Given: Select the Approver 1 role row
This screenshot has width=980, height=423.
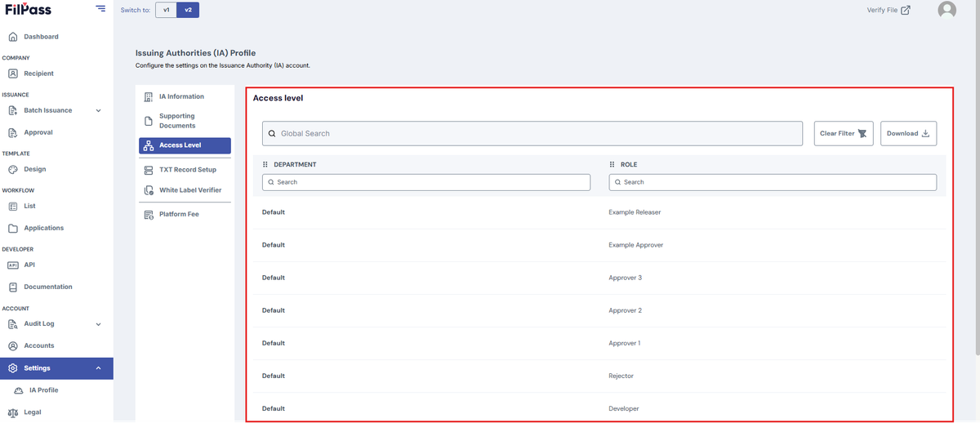Looking at the screenshot, I should [x=599, y=343].
